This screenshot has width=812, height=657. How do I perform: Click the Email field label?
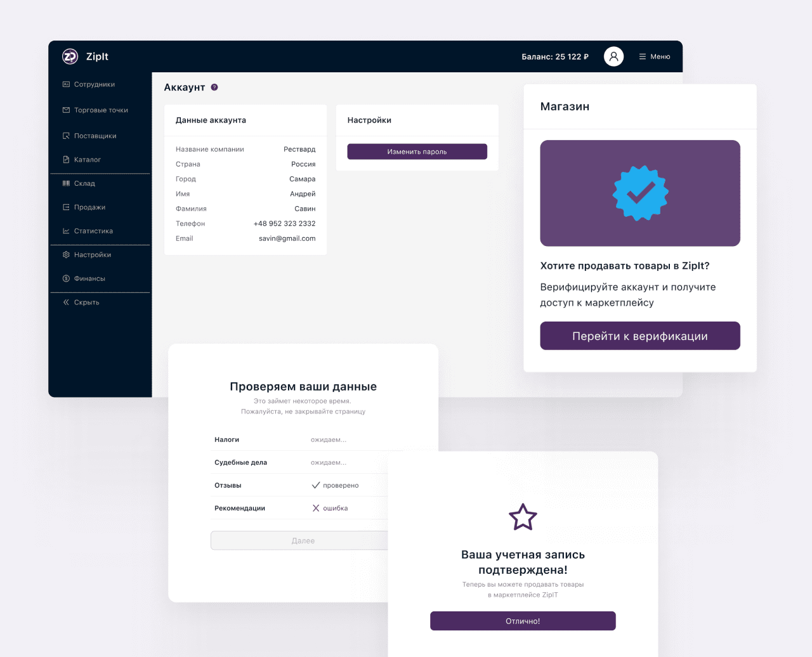point(184,238)
